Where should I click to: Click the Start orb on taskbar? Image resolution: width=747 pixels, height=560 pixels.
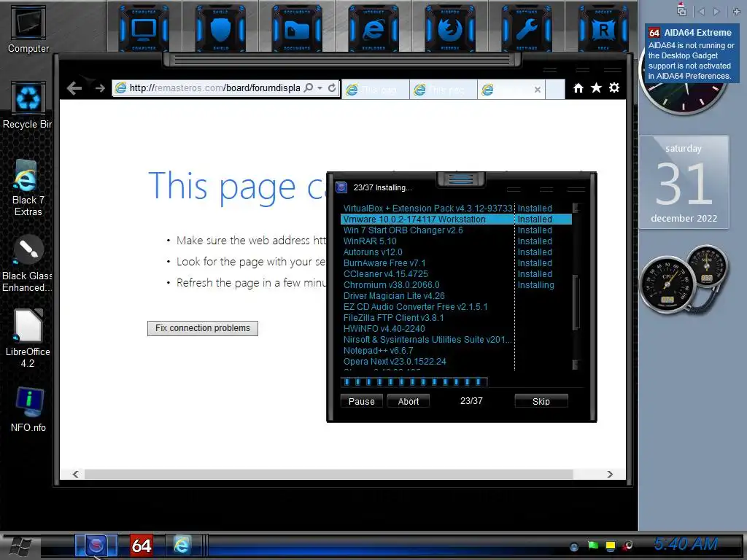(20, 547)
